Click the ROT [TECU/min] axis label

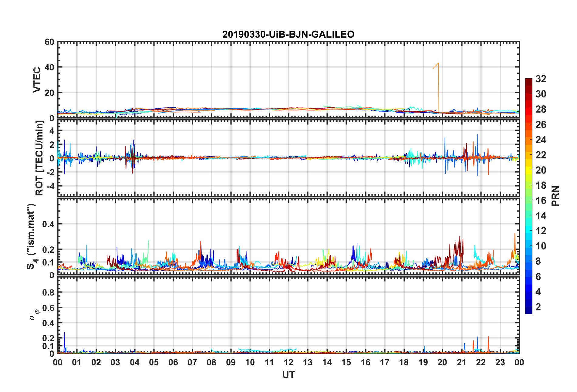[x=39, y=158]
